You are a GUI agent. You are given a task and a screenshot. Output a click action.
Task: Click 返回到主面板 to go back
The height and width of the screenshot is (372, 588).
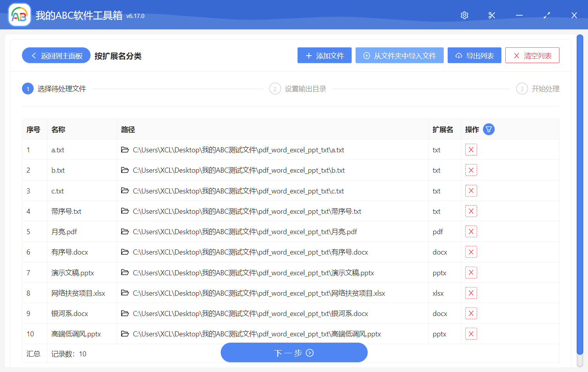point(56,55)
